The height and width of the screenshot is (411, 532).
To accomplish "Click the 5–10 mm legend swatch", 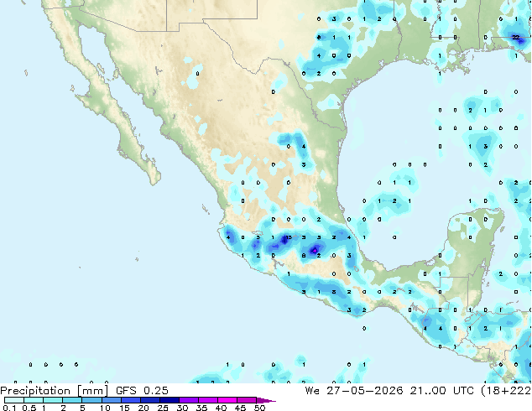I will point(92,400).
